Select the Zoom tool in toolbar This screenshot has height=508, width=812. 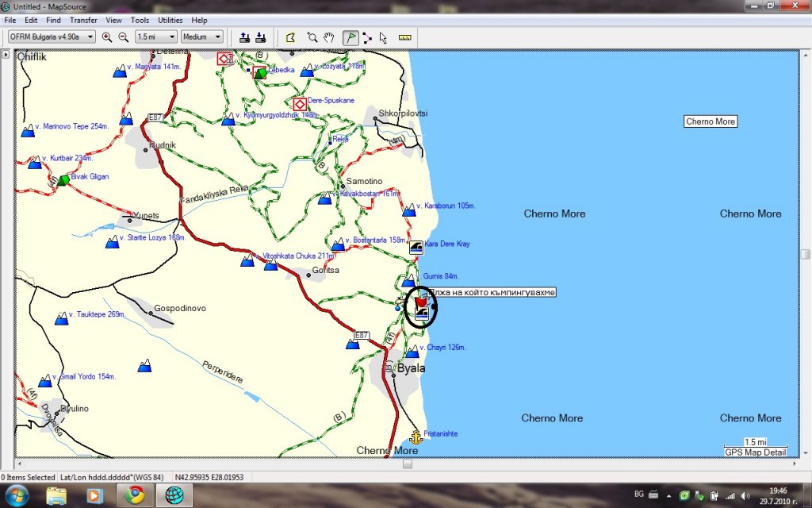pyautogui.click(x=312, y=37)
